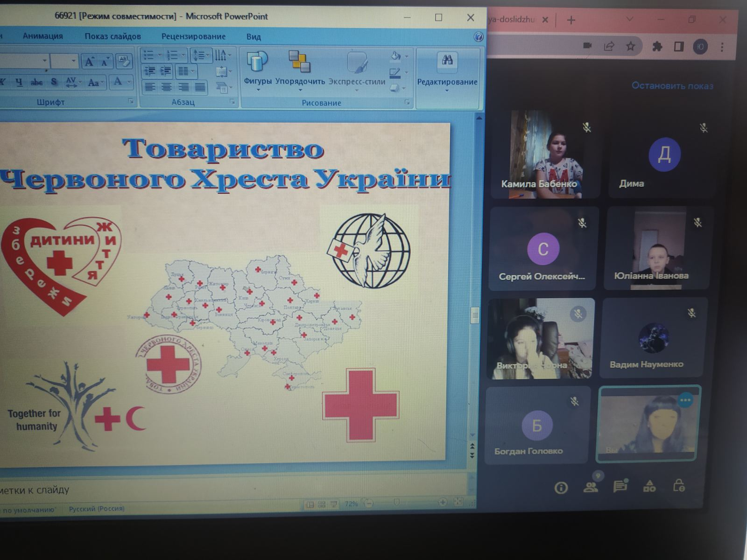
Task: Open align text vertical options
Action: pyautogui.click(x=224, y=72)
